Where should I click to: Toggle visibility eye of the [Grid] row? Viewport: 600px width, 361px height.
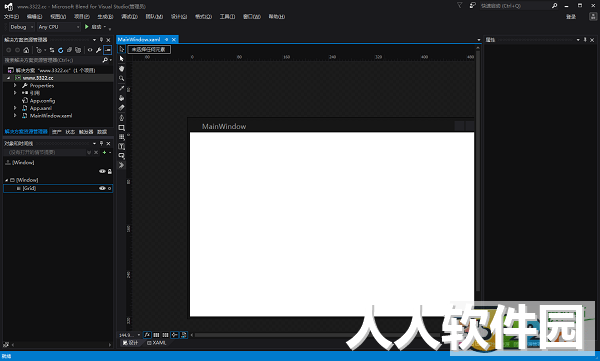102,188
